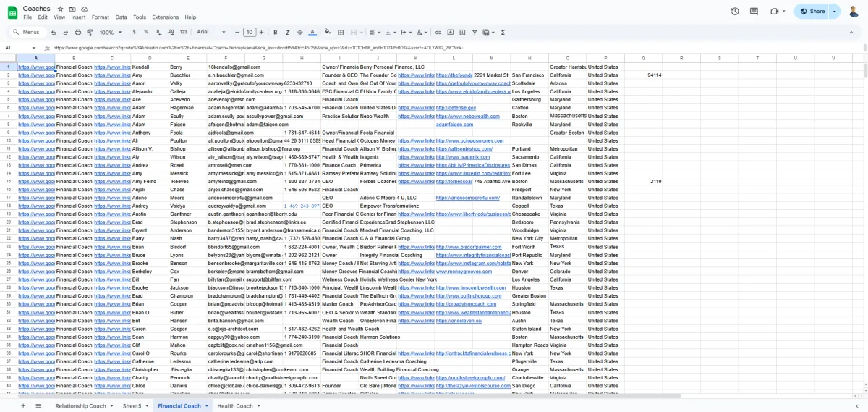Open the text color picker
This screenshot has width=868, height=412.
pyautogui.click(x=312, y=33)
